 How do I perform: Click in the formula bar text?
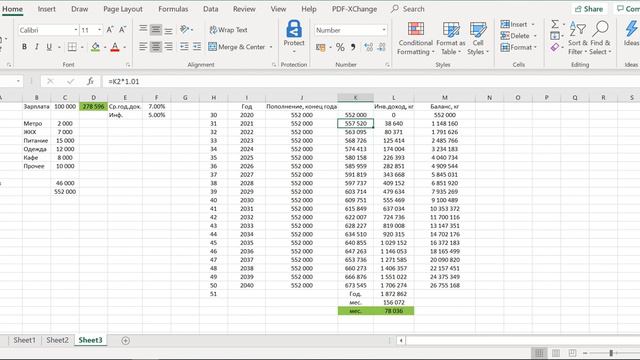point(124,81)
